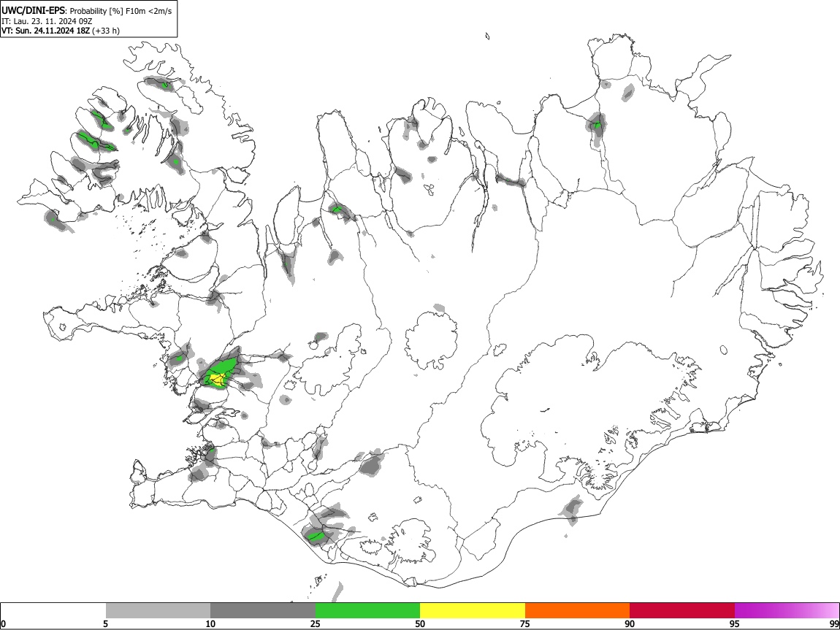Screen dimensions: 840x630
Task: Click the legend value 75
Action: (x=525, y=623)
